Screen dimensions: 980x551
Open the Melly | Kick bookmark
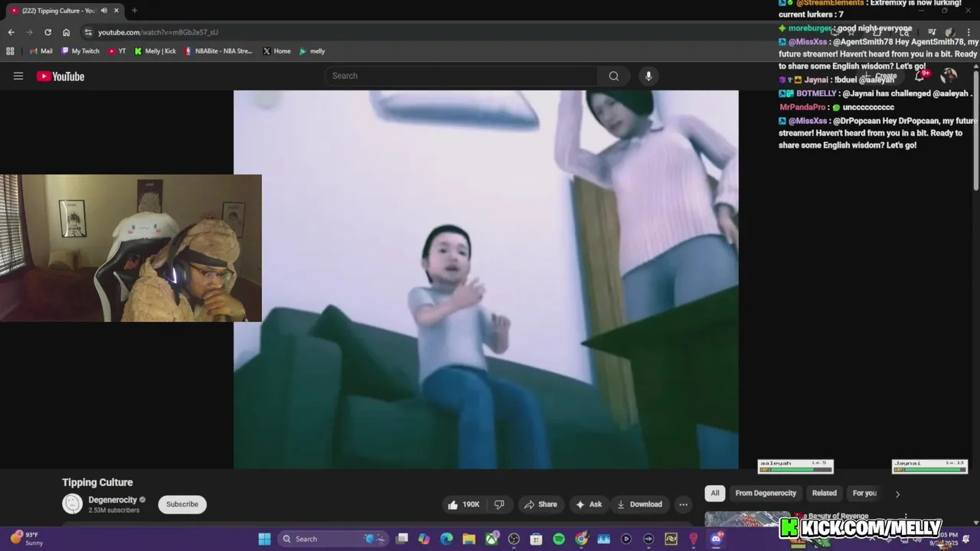(155, 51)
